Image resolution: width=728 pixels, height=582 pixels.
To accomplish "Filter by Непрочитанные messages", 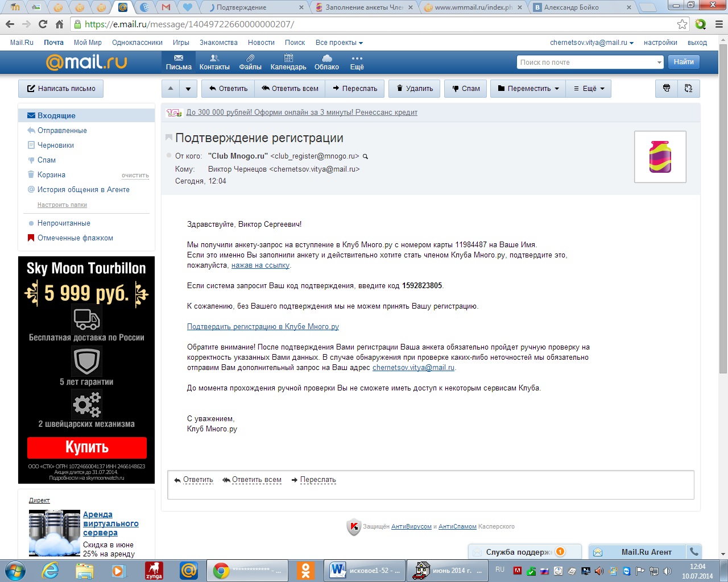I will pos(64,223).
